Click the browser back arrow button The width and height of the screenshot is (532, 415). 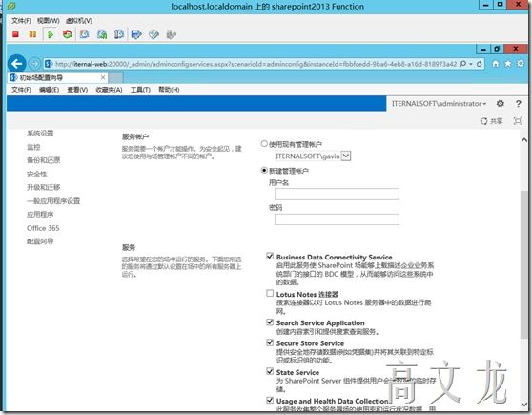tap(16, 64)
